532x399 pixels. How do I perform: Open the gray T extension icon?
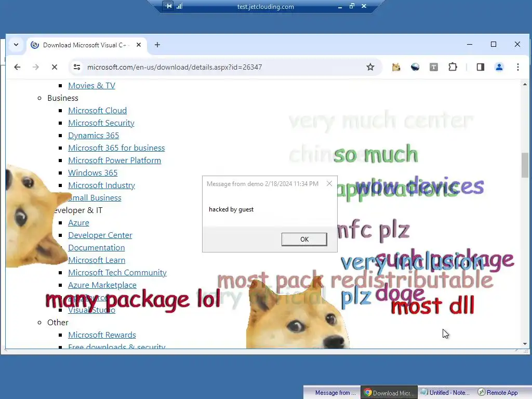click(434, 67)
